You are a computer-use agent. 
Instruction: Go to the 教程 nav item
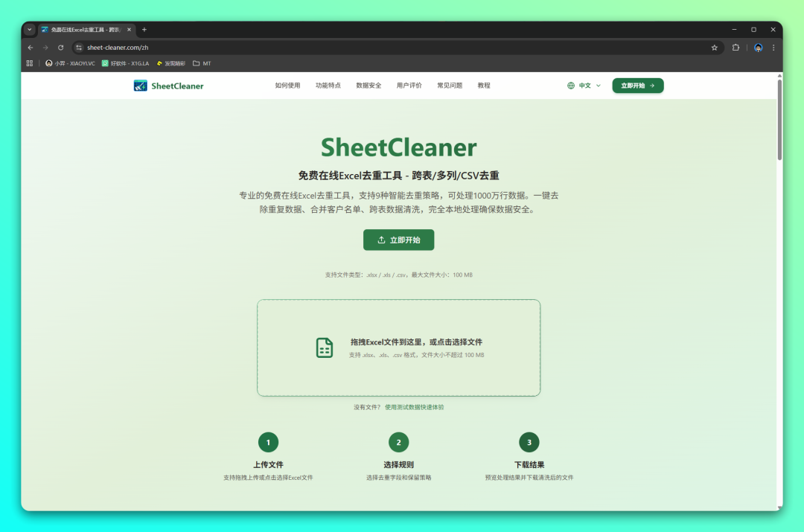pyautogui.click(x=484, y=86)
